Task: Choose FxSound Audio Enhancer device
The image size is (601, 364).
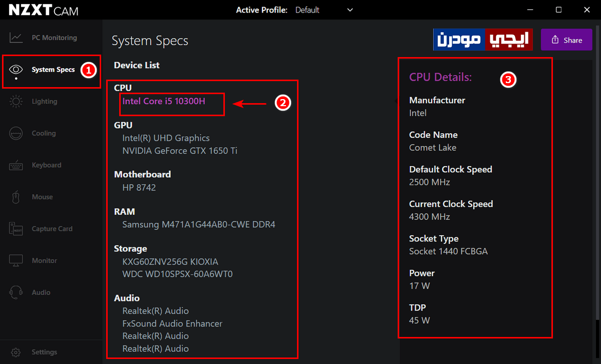Action: click(x=172, y=323)
